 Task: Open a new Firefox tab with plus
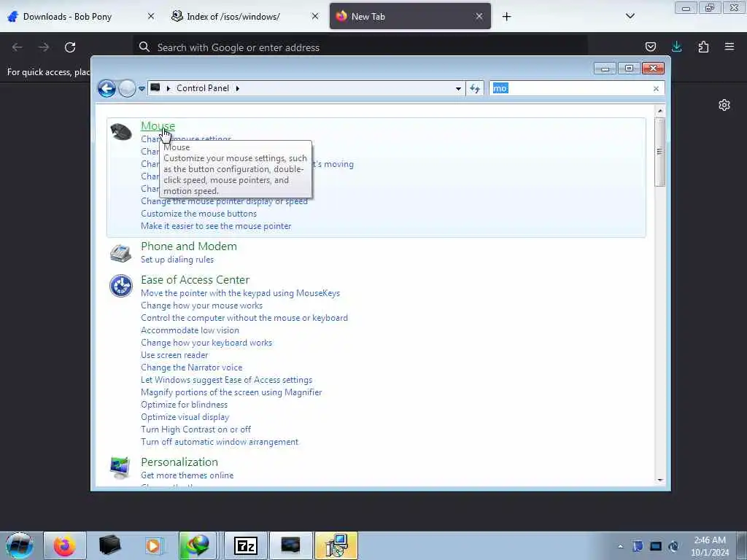click(x=506, y=17)
